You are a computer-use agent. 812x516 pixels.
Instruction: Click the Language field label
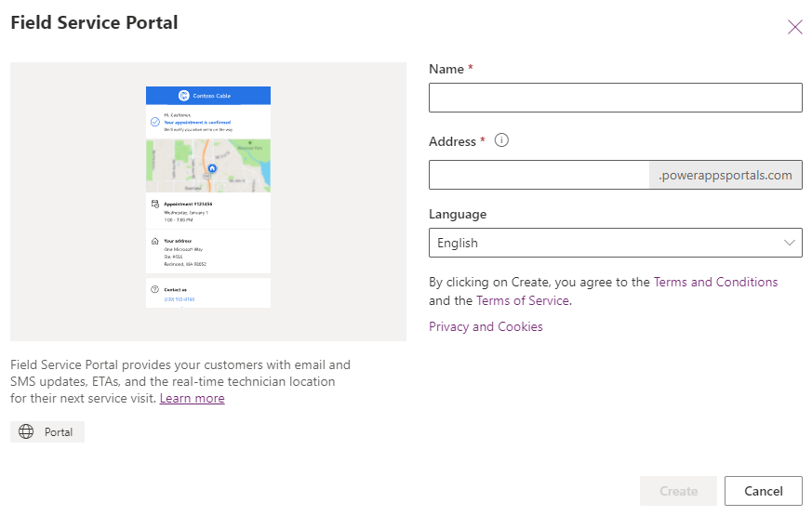458,214
